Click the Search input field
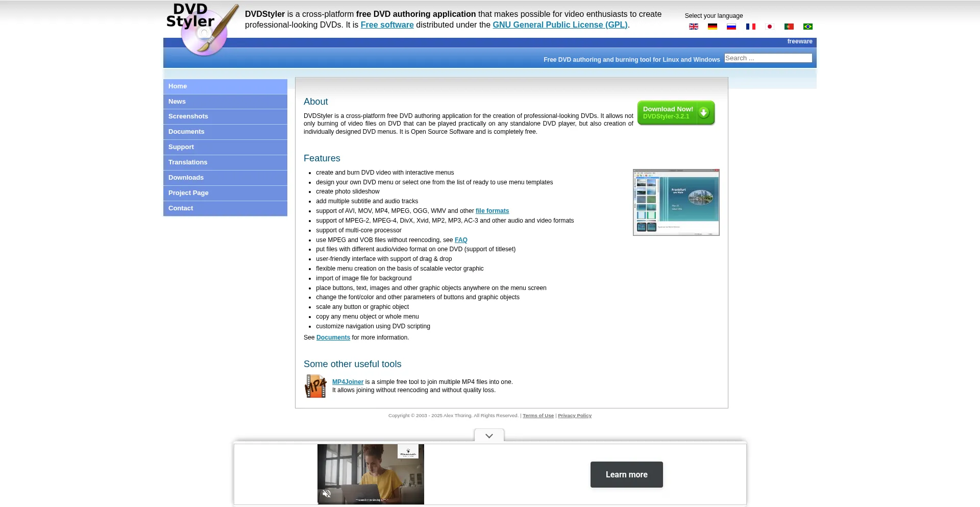The height and width of the screenshot is (507, 980). pyautogui.click(x=768, y=58)
